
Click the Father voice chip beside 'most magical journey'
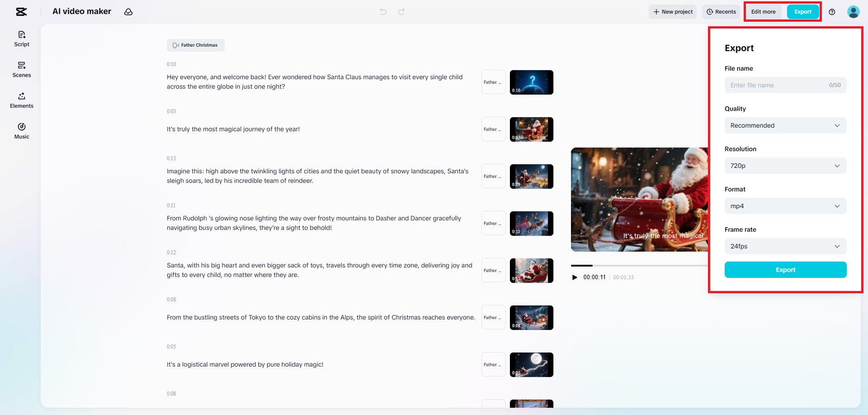[494, 129]
